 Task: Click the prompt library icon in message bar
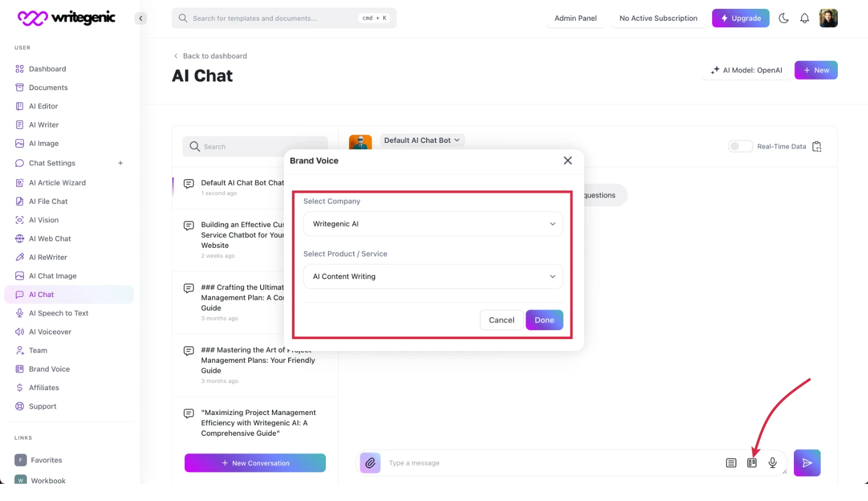731,463
